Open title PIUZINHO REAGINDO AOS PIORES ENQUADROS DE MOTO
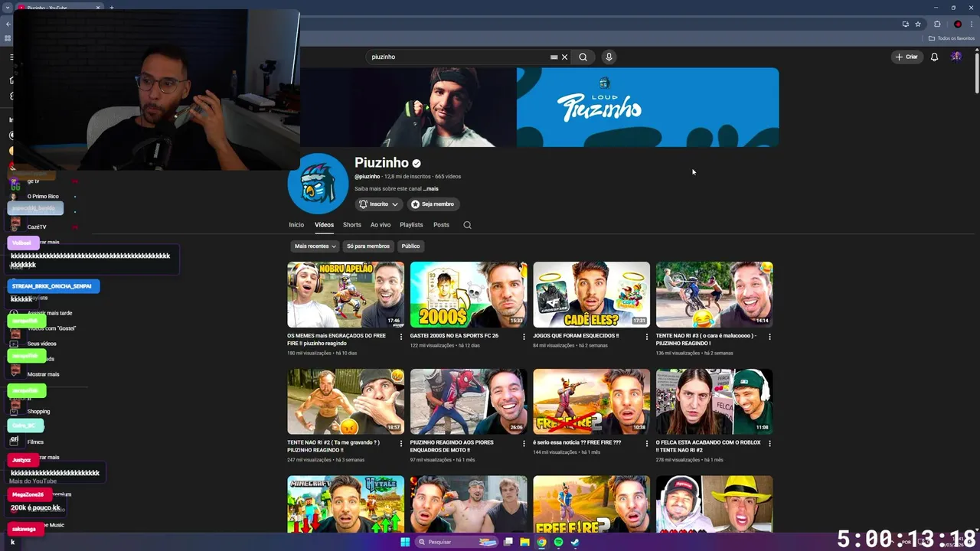 [452, 446]
